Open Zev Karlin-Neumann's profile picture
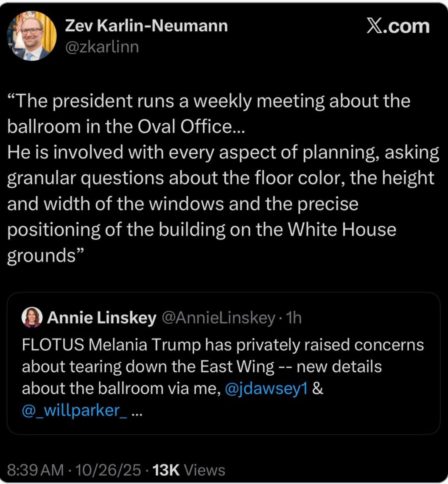The width and height of the screenshot is (448, 484). [x=32, y=36]
